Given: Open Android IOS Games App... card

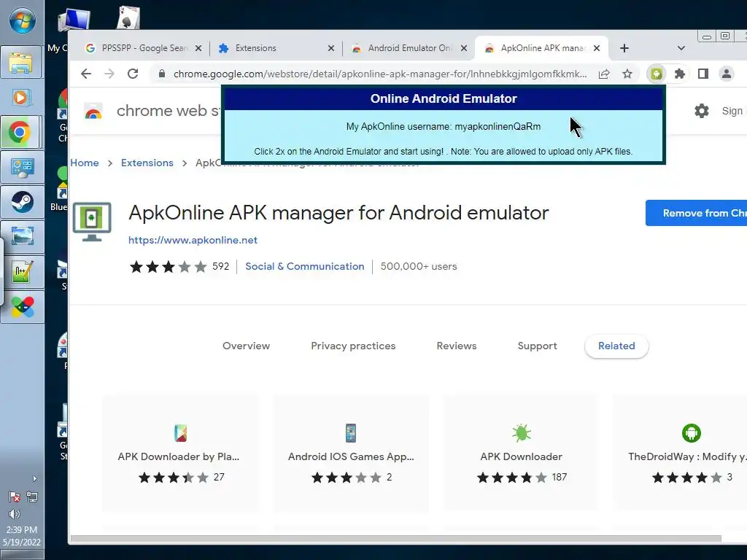Looking at the screenshot, I should click(x=351, y=452).
